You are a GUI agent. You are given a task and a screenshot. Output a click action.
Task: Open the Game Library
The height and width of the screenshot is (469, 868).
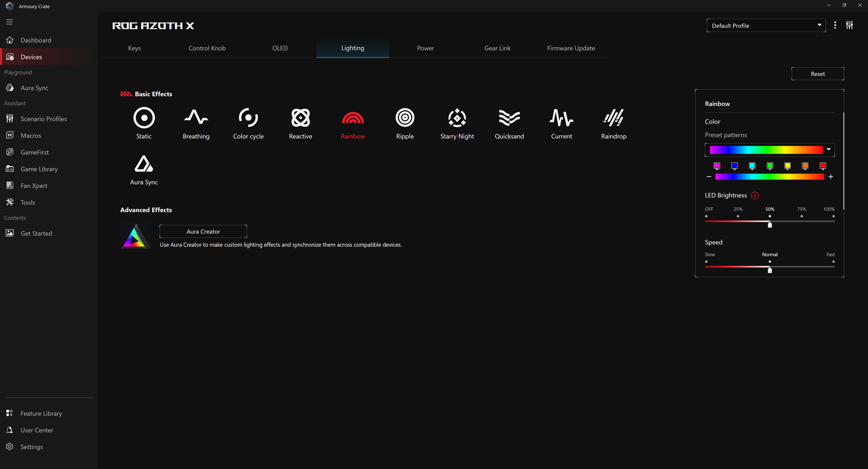coord(49,169)
